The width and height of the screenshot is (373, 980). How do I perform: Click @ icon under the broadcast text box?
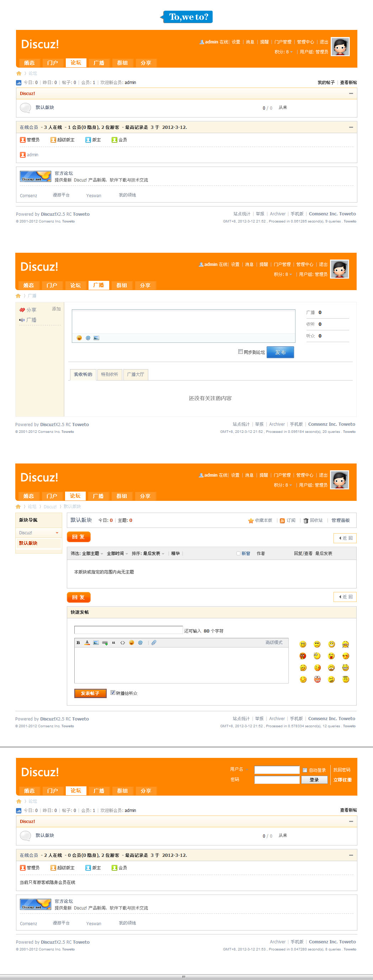pos(88,338)
